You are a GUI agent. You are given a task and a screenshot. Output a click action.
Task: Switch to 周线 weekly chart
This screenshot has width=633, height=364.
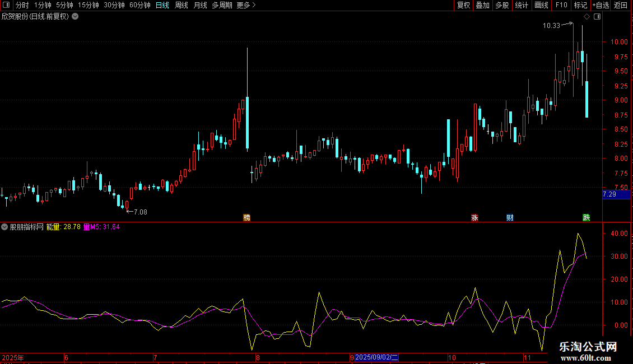click(x=181, y=5)
